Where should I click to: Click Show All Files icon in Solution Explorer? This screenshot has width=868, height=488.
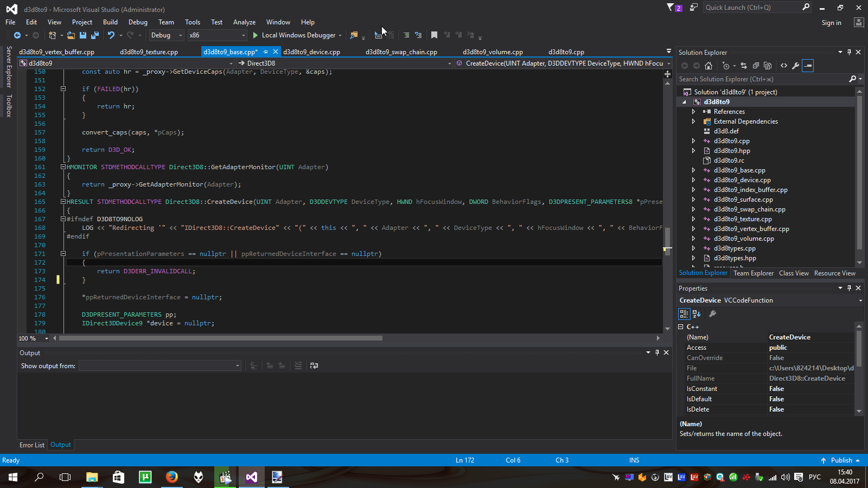(x=768, y=66)
